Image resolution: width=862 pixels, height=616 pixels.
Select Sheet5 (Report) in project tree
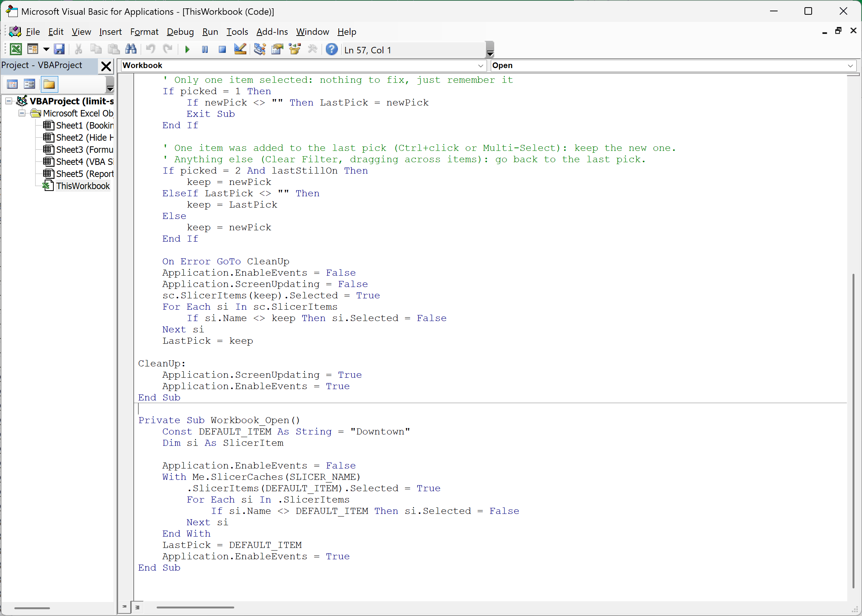78,174
